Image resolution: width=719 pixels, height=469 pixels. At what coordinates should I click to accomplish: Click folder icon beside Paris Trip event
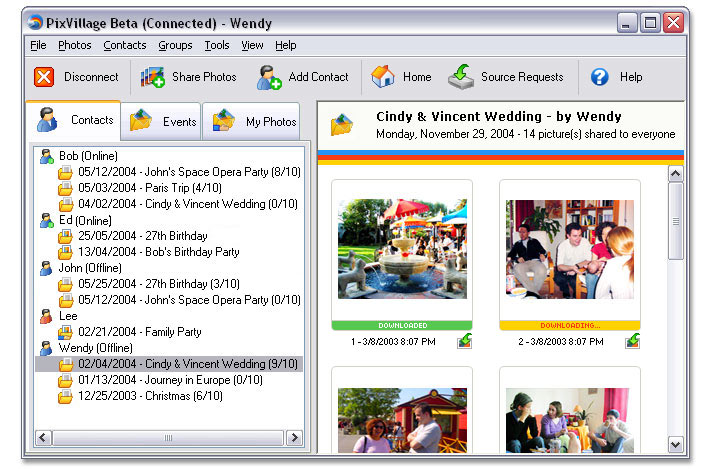coord(66,188)
